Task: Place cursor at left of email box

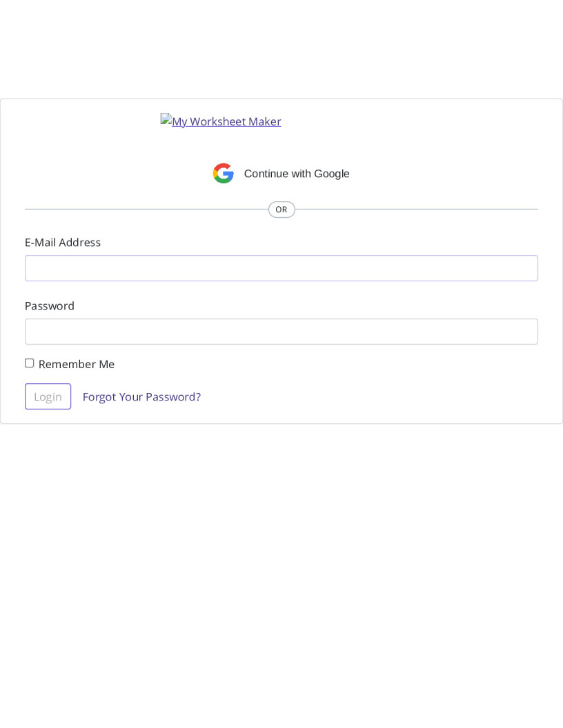Action: (32, 268)
